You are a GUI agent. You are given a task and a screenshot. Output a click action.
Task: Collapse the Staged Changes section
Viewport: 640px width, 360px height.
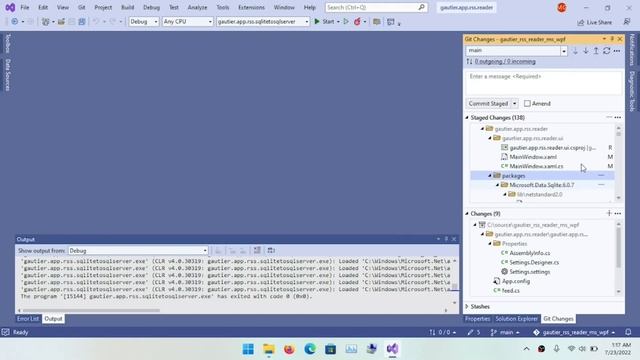click(x=467, y=118)
